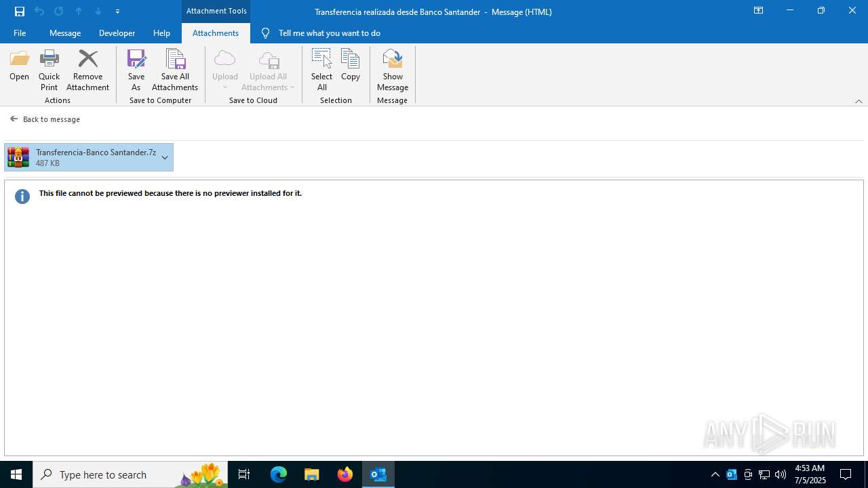Viewport: 868px width, 488px height.
Task: Switch to the Developer tab
Action: (x=117, y=33)
